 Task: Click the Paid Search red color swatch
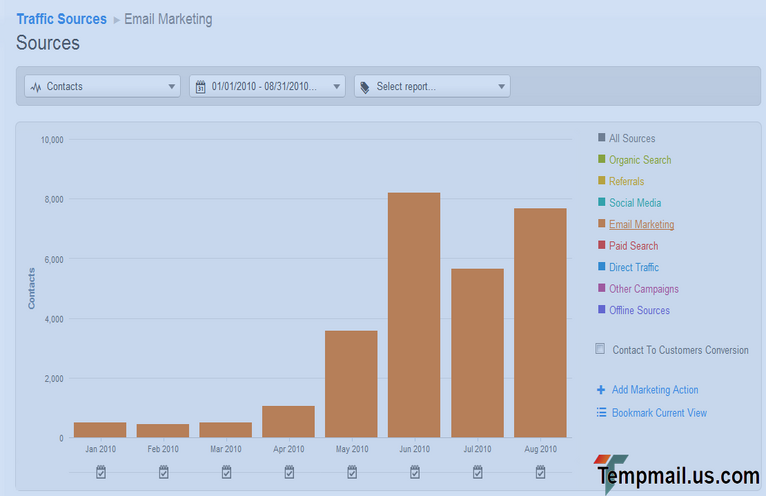[601, 246]
